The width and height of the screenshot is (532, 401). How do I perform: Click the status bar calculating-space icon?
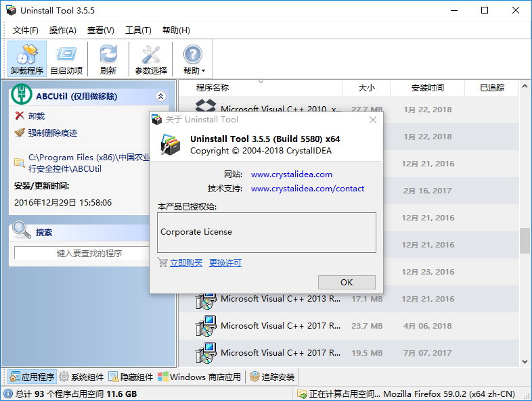(302, 394)
